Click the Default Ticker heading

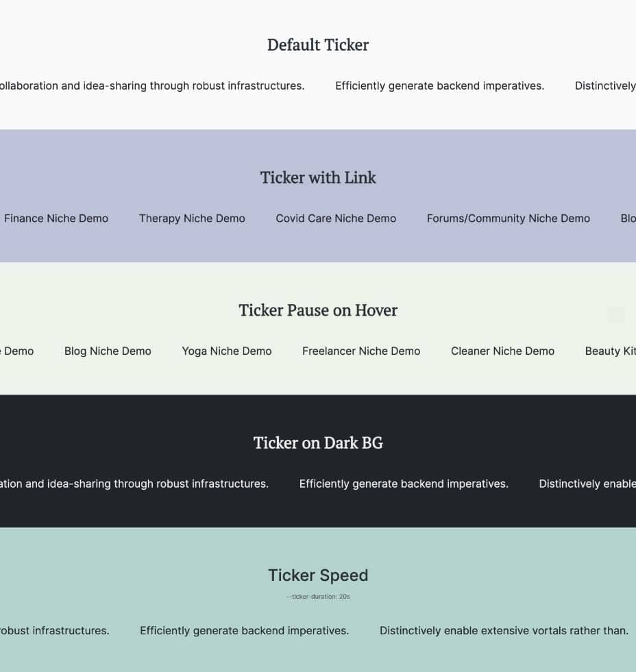[x=318, y=45]
